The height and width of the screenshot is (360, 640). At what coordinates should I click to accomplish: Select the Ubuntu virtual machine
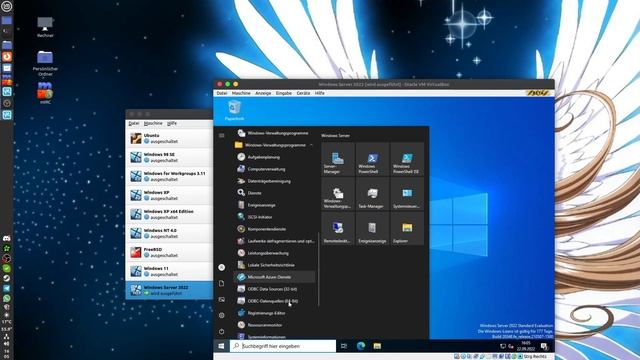169,138
